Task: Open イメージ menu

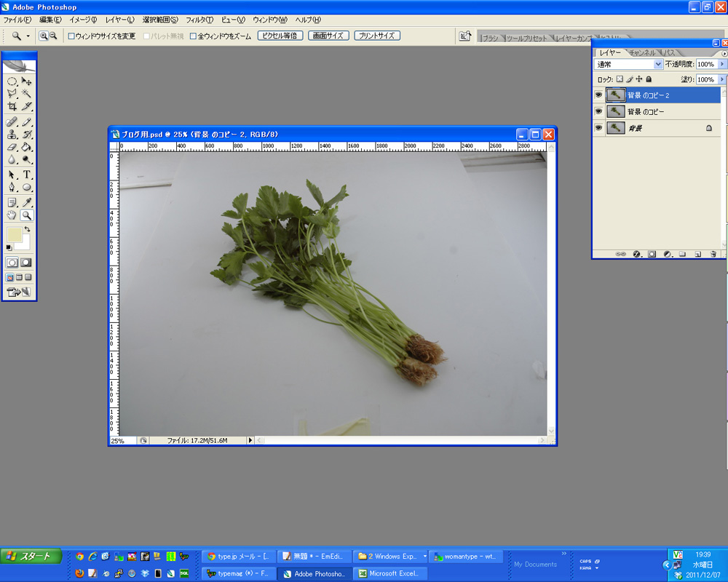Action: click(83, 20)
